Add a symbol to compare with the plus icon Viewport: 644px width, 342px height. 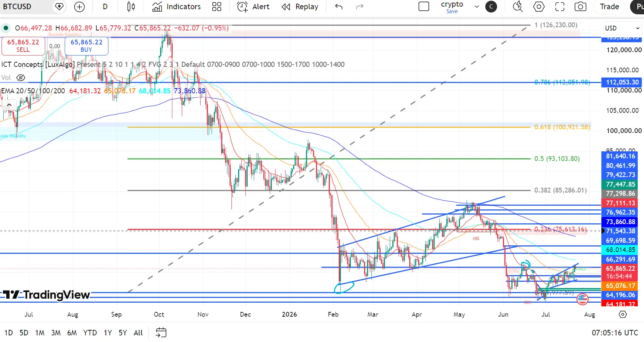pyautogui.click(x=79, y=7)
